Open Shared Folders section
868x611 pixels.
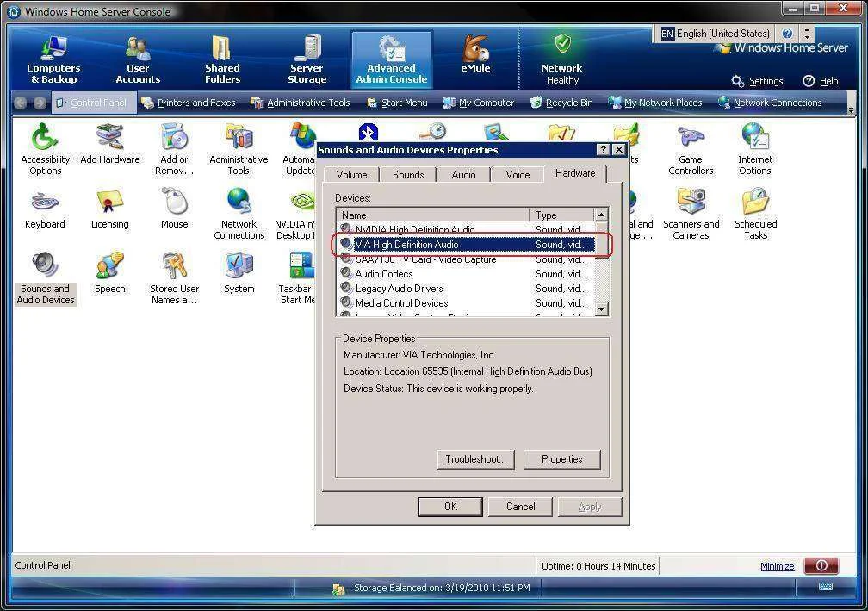click(x=222, y=59)
